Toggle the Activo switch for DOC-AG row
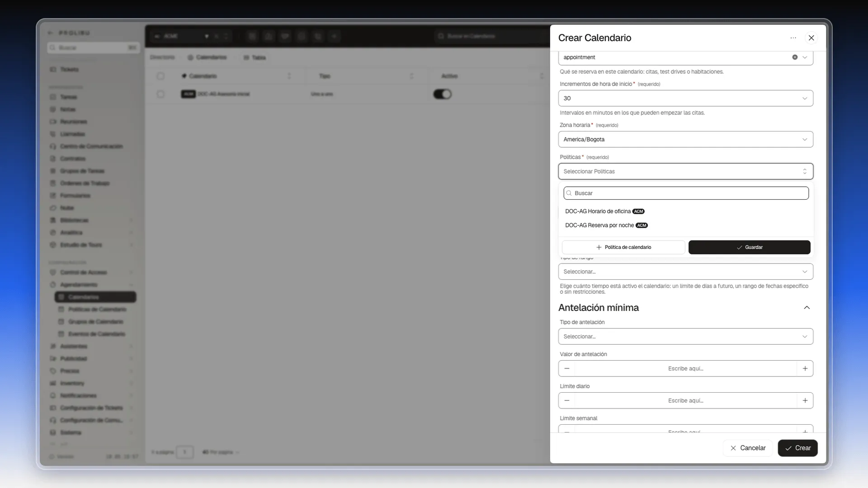868x488 pixels. tap(442, 94)
